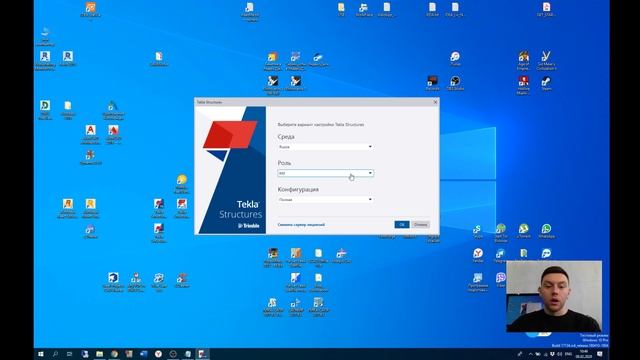Open the OBS Studio desktop shortcut
This screenshot has height=360, width=640.
coord(455,83)
